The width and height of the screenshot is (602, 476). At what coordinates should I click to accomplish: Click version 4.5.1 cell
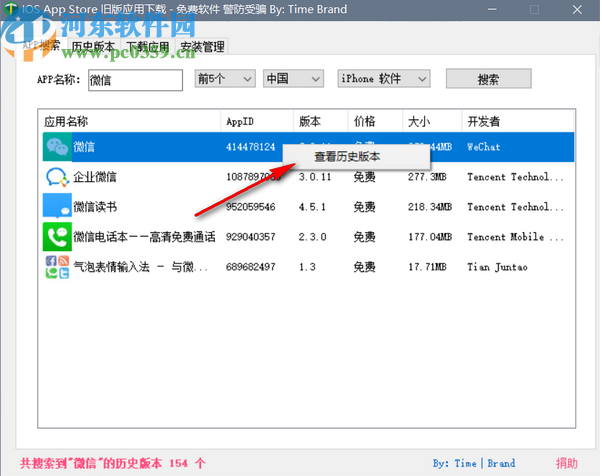312,207
